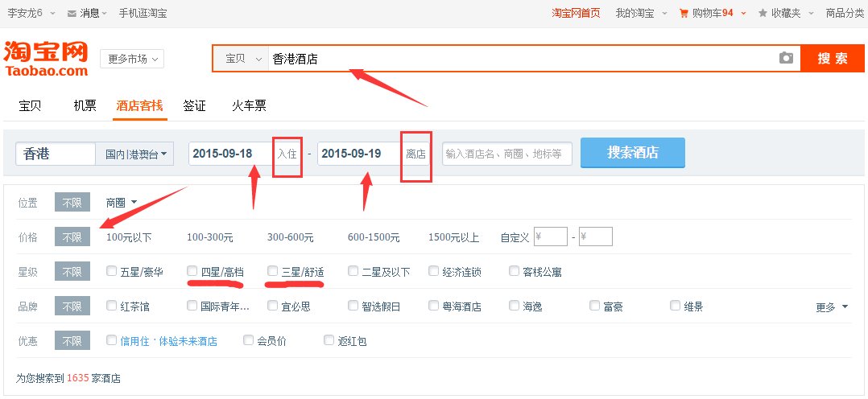The height and width of the screenshot is (399, 868).
Task: Check the 四星/高档 star rating box
Action: click(x=192, y=271)
